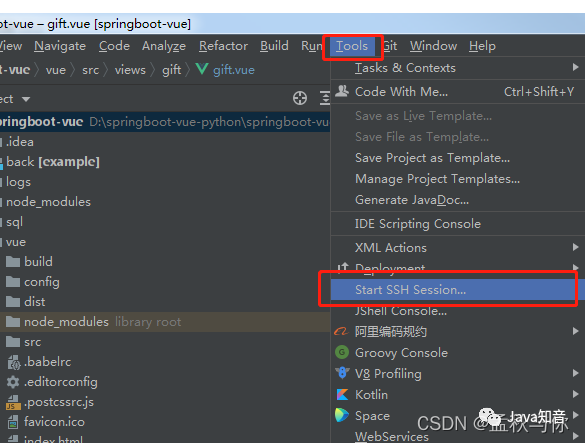Choose Code With Me... menu item

click(x=458, y=91)
